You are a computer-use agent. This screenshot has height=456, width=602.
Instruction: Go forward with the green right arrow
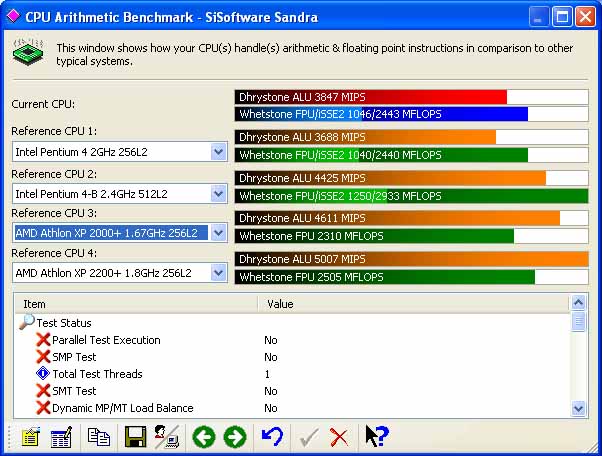235,437
